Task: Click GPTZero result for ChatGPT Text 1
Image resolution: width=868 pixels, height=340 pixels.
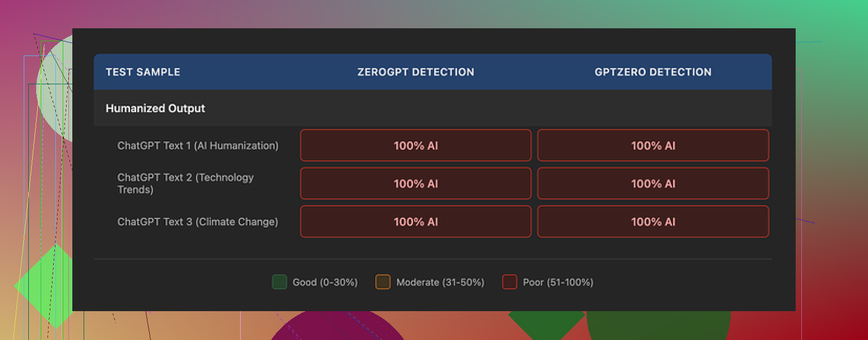Action: coord(653,145)
